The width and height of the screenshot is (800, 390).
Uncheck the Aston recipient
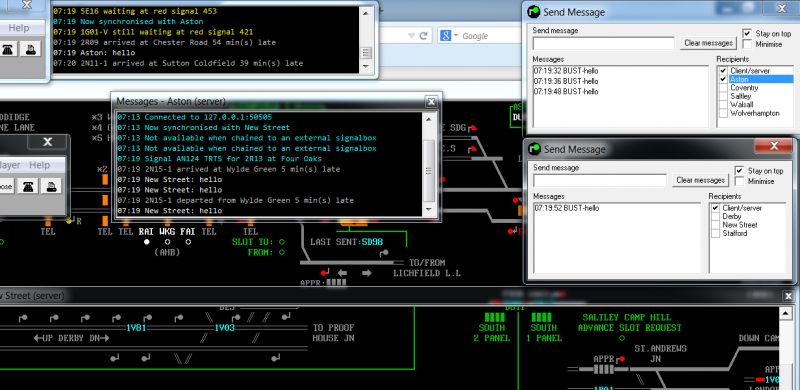point(723,79)
